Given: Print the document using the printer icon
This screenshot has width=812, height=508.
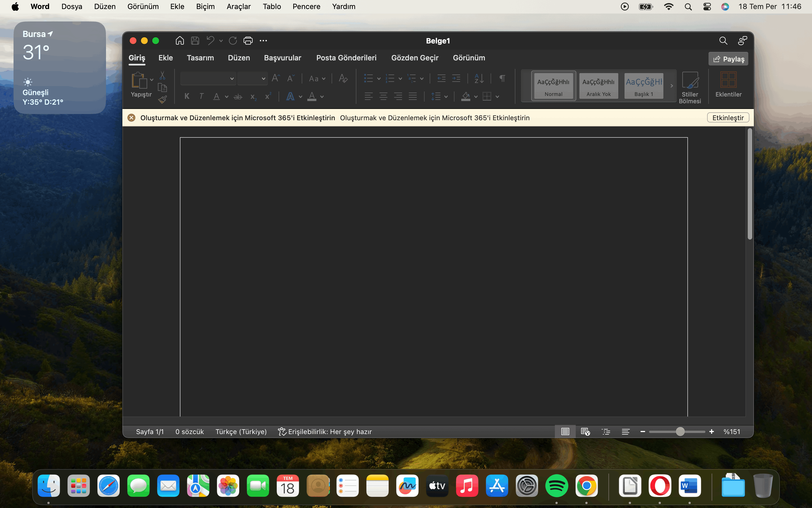Looking at the screenshot, I should (x=248, y=41).
